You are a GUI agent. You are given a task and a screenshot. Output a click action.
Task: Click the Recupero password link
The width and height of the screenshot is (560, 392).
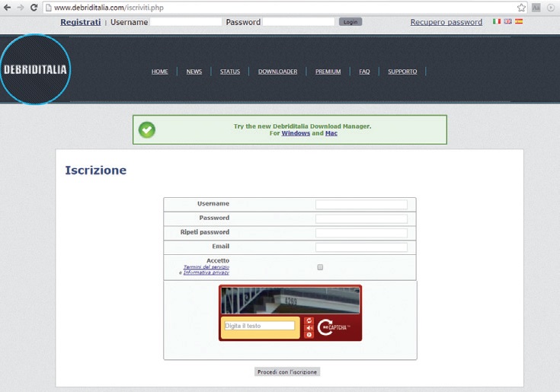click(446, 22)
